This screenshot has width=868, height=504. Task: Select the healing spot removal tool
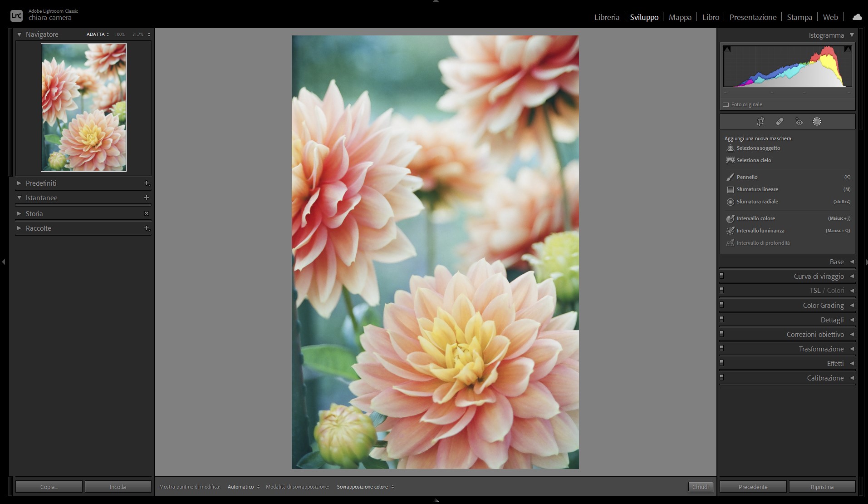(x=780, y=121)
